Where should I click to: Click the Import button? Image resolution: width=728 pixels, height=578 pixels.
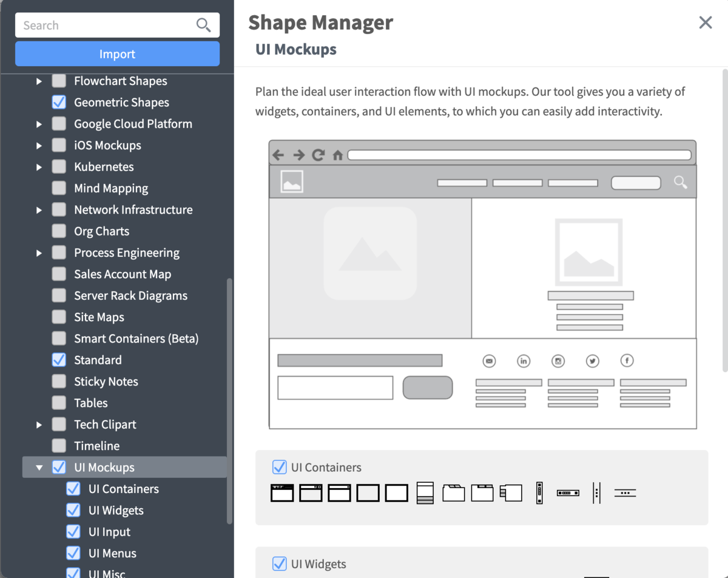[117, 54]
